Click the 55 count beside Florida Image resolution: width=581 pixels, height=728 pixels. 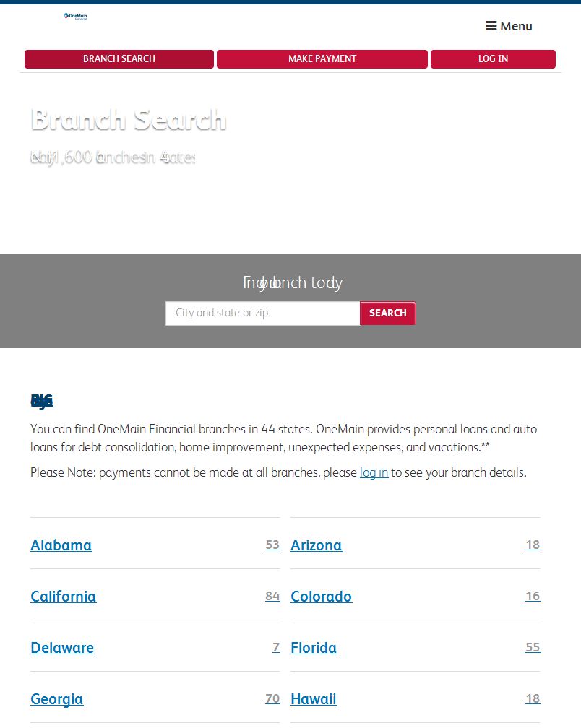point(533,647)
